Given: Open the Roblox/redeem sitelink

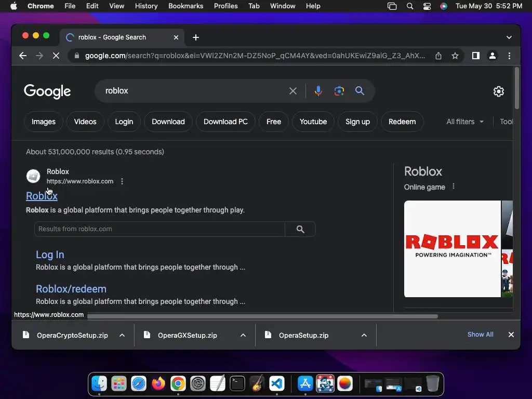Looking at the screenshot, I should pyautogui.click(x=71, y=289).
